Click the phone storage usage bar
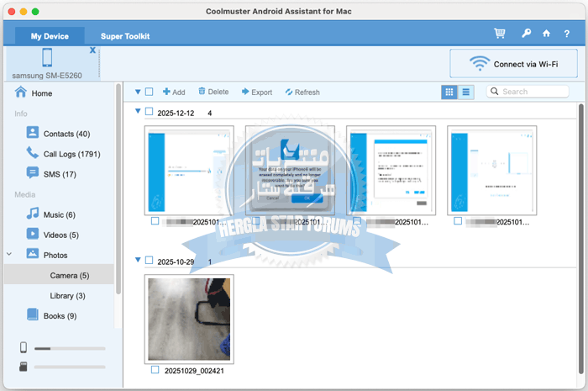 pyautogui.click(x=69, y=348)
